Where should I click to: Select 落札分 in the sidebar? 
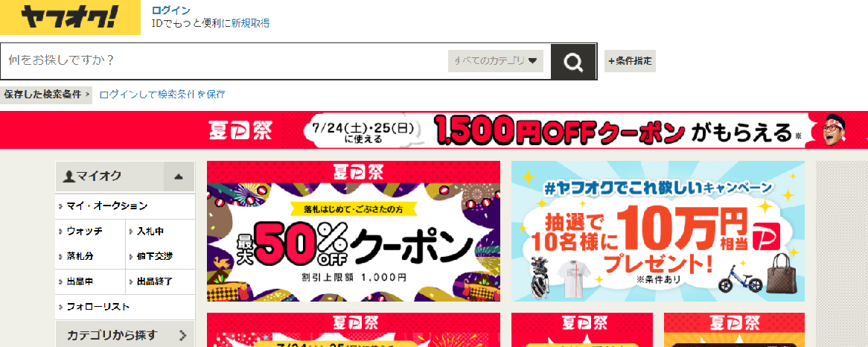90,256
